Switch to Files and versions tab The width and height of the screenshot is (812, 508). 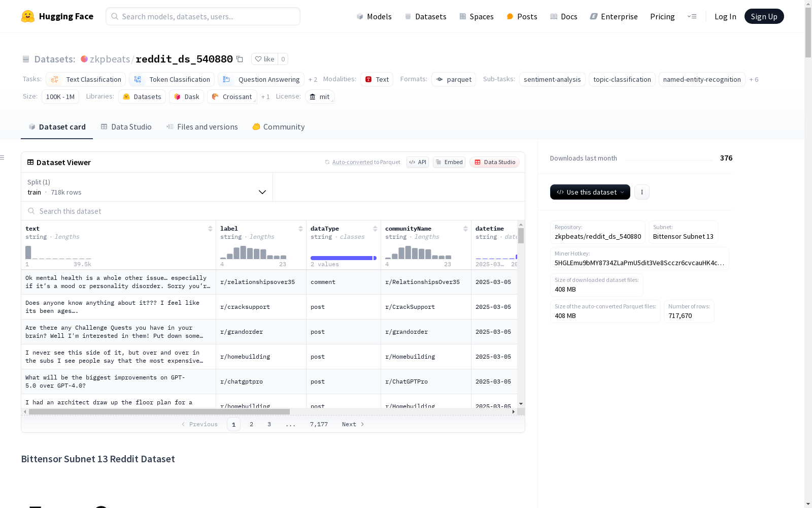[x=202, y=127]
